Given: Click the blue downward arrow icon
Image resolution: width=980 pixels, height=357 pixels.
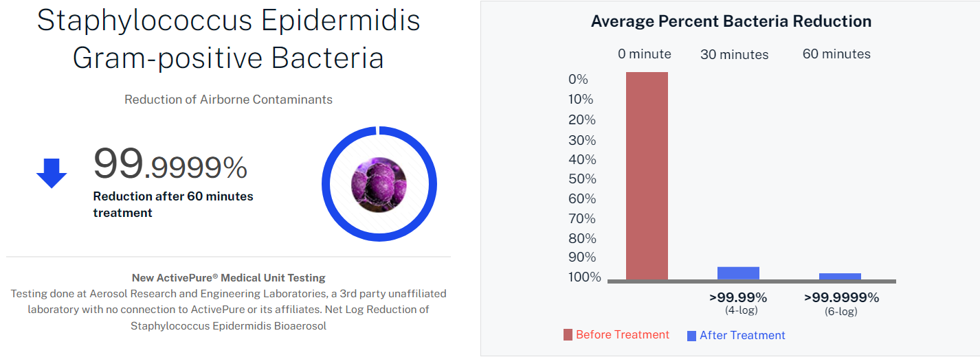Looking at the screenshot, I should tap(52, 173).
